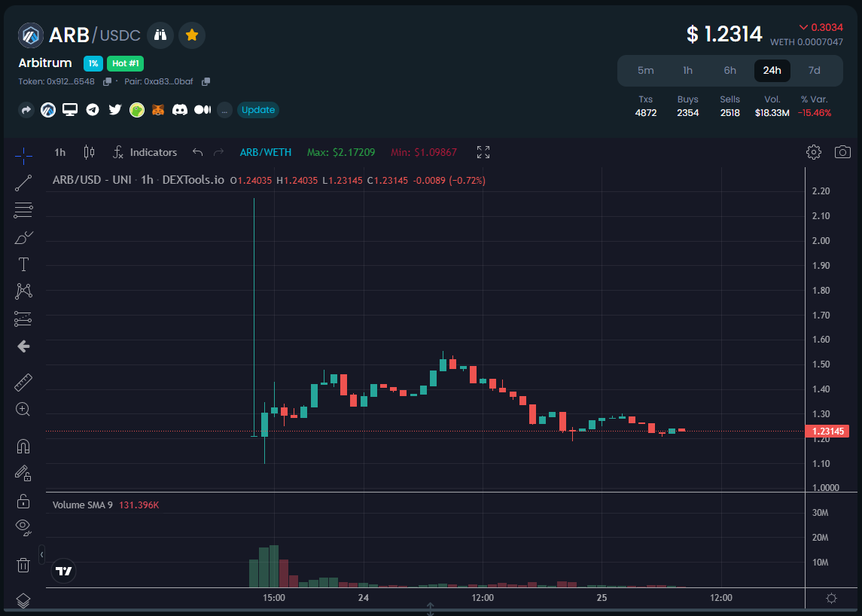Screen dimensions: 862x616
Task: Open the candlestick chart style dropdown
Action: tap(89, 152)
